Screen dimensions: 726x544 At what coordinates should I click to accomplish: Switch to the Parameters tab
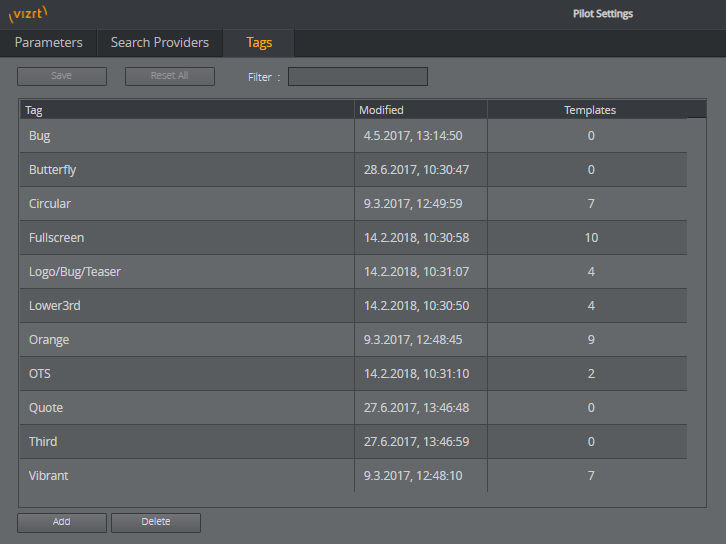tap(48, 43)
